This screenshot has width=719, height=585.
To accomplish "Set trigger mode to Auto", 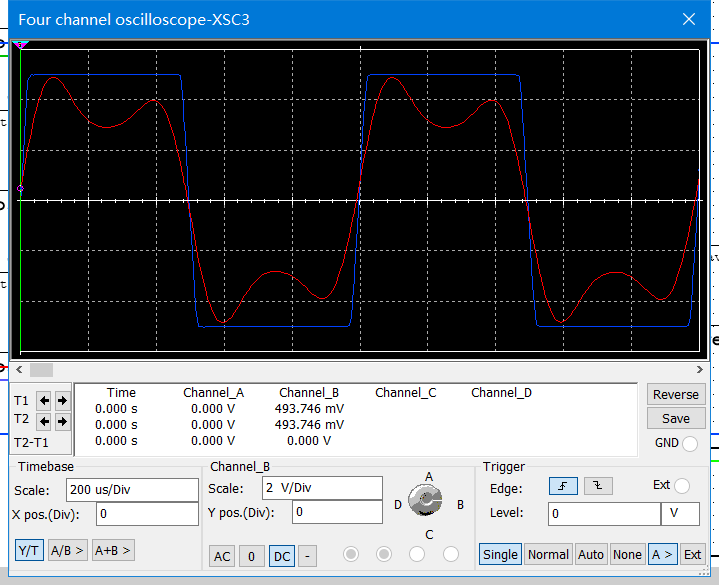I will [x=591, y=554].
